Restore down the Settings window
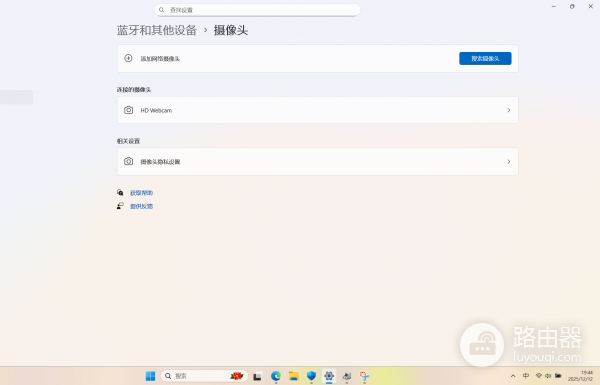Screen dimensions: 600x385 [572, 7]
